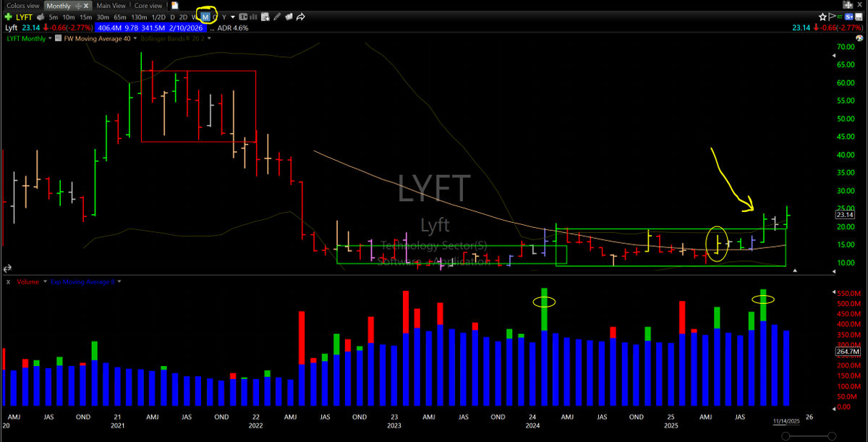
Task: Click the 406.4M value in quote bar
Action: coord(110,28)
